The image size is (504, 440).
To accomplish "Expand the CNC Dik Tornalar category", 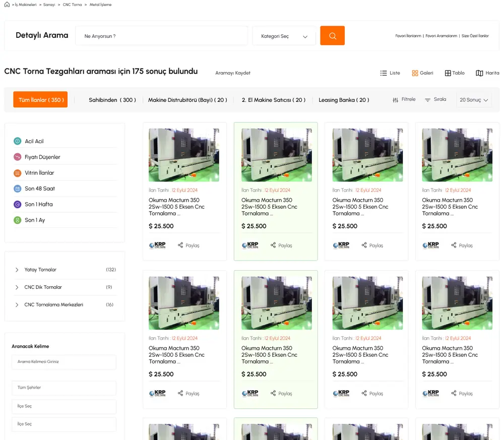I will (17, 287).
